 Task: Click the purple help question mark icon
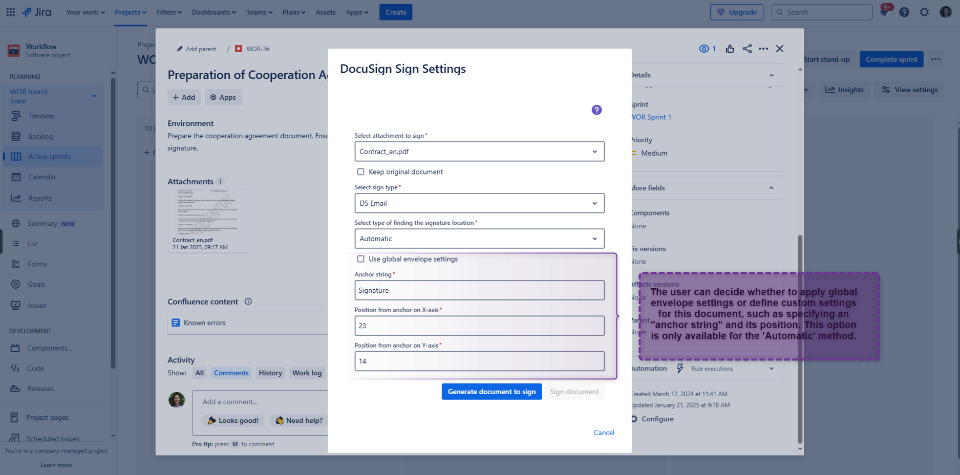(597, 110)
